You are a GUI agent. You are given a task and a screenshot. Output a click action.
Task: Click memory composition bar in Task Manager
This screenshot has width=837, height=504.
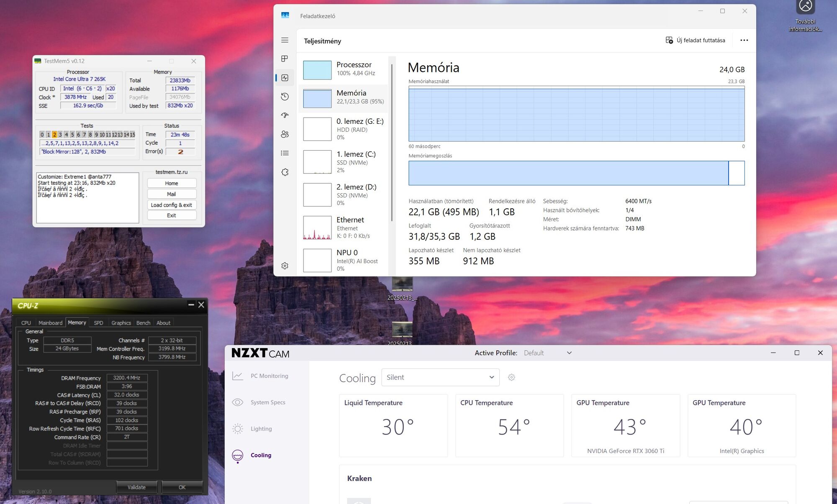(x=576, y=173)
